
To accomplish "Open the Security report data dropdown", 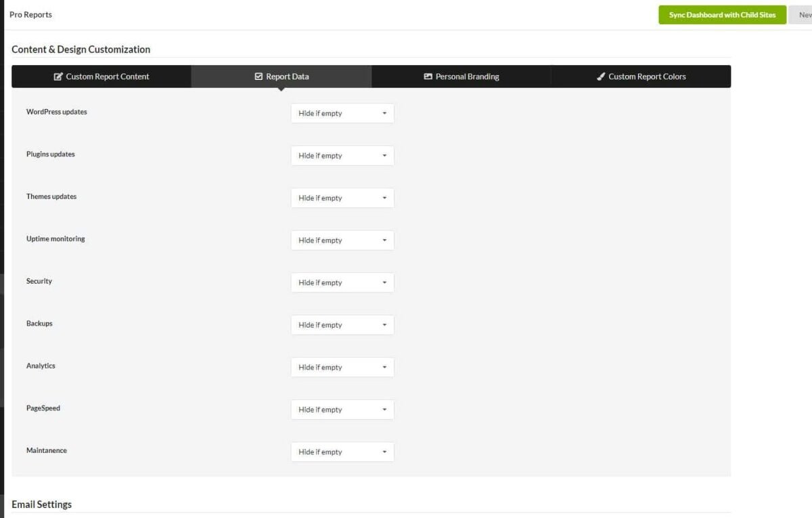I will click(x=342, y=282).
